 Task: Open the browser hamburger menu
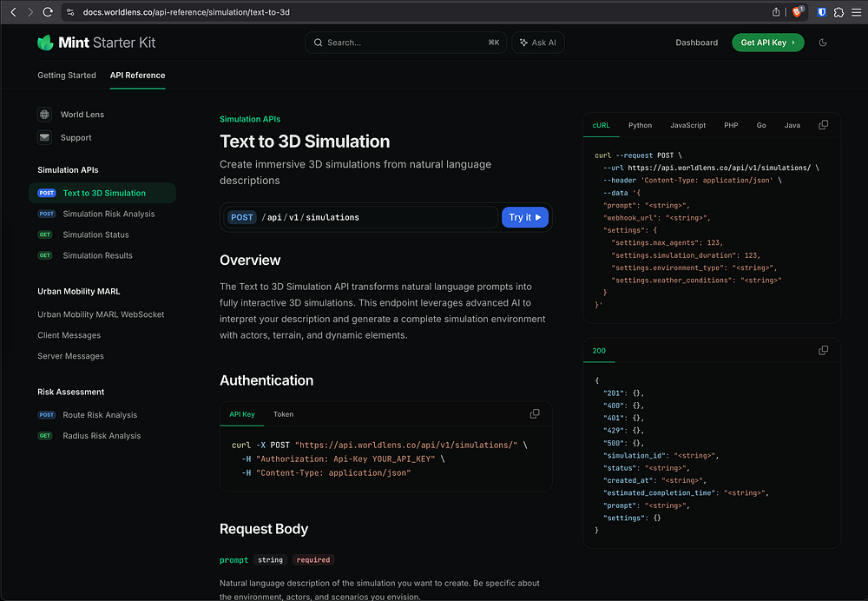(857, 12)
